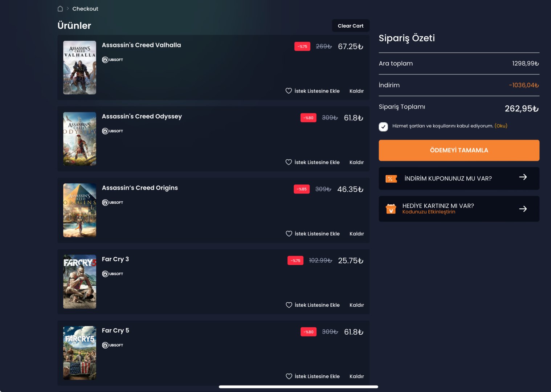Click the Assassin's Creed Origins title
The height and width of the screenshot is (392, 551).
[140, 188]
